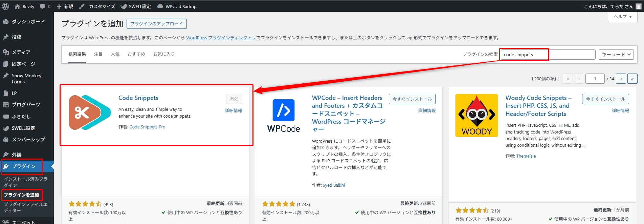Select プラグインを追加 submenu item

click(x=21, y=195)
